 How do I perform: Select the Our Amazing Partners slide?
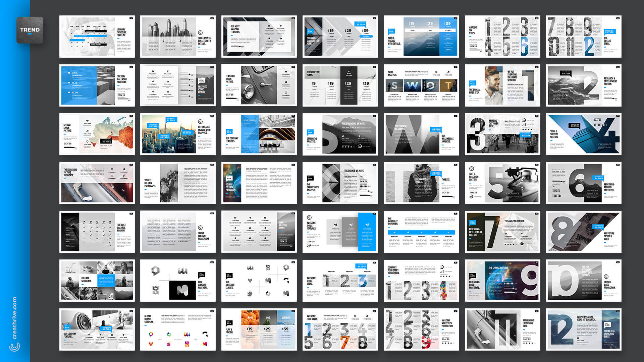[178, 281]
